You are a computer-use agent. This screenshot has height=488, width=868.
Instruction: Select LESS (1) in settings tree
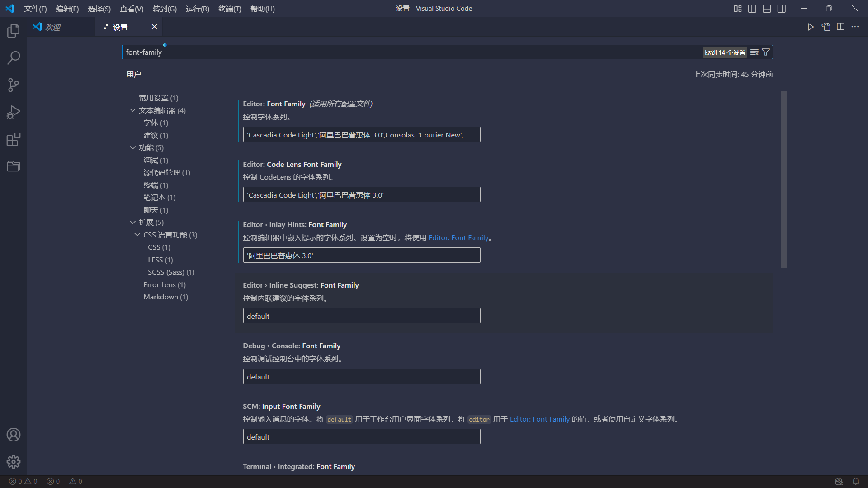tap(160, 260)
